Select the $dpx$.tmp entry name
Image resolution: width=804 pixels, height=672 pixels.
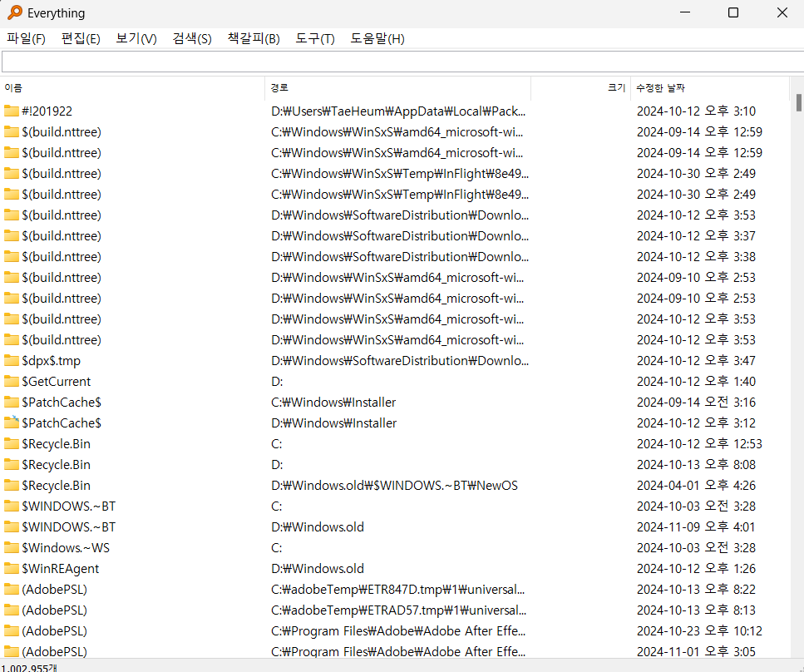pos(51,361)
